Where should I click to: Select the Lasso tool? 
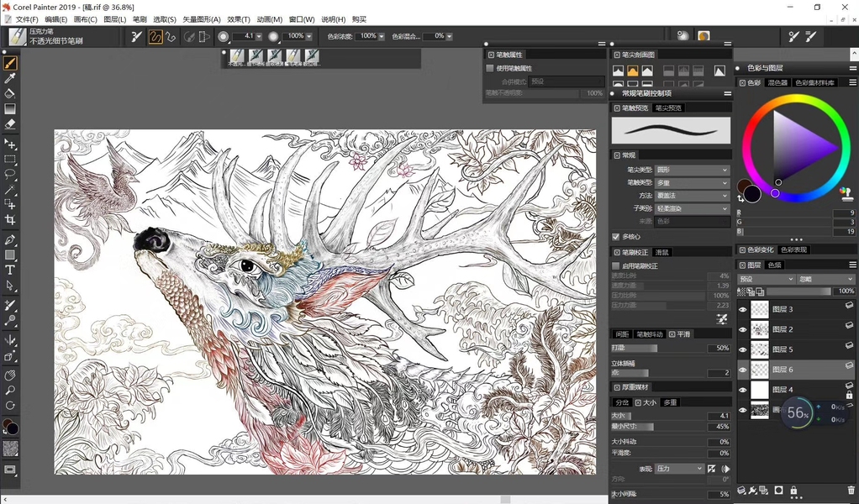(x=10, y=175)
